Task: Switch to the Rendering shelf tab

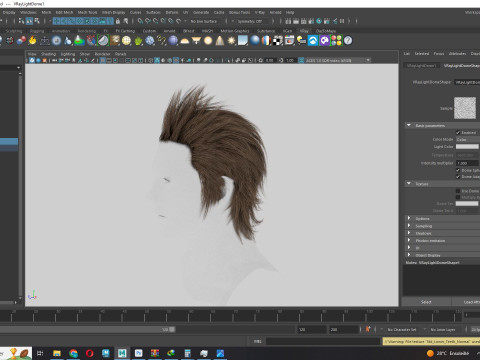Action: tap(87, 31)
